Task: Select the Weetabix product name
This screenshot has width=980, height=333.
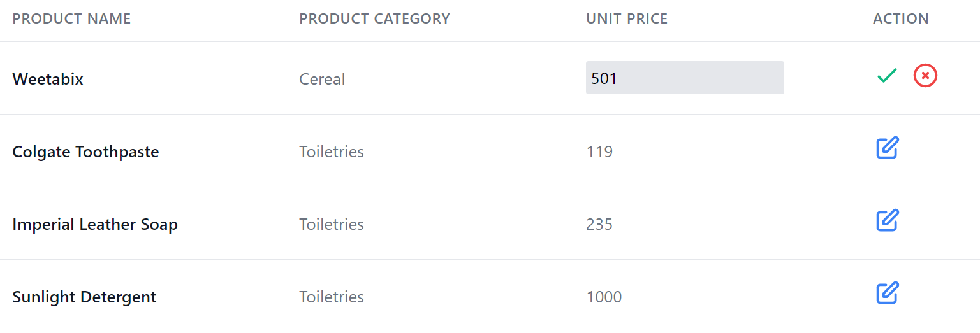Action: [48, 80]
